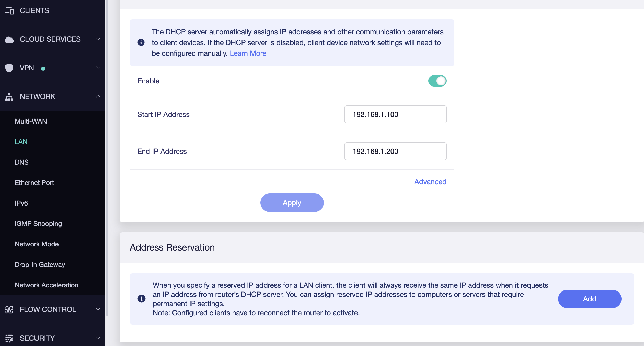Show Advanced DHCP settings
The height and width of the screenshot is (346, 644).
tap(430, 182)
